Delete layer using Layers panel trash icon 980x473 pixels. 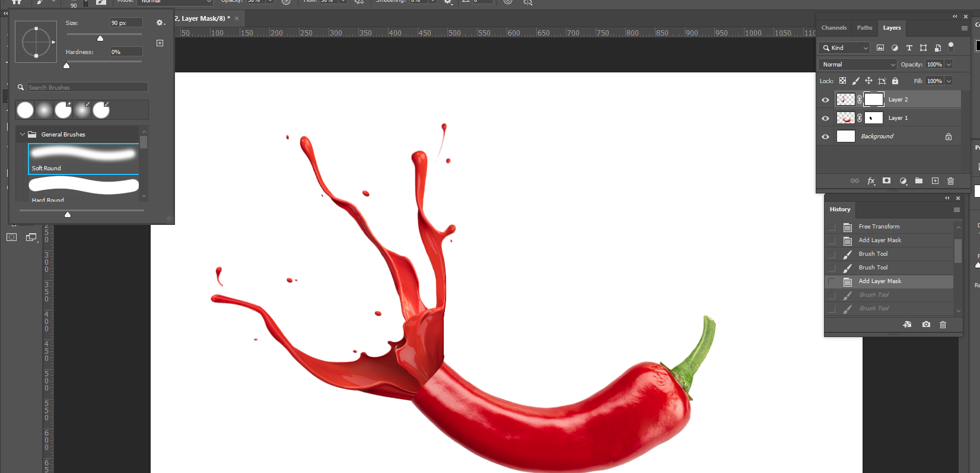(x=951, y=181)
